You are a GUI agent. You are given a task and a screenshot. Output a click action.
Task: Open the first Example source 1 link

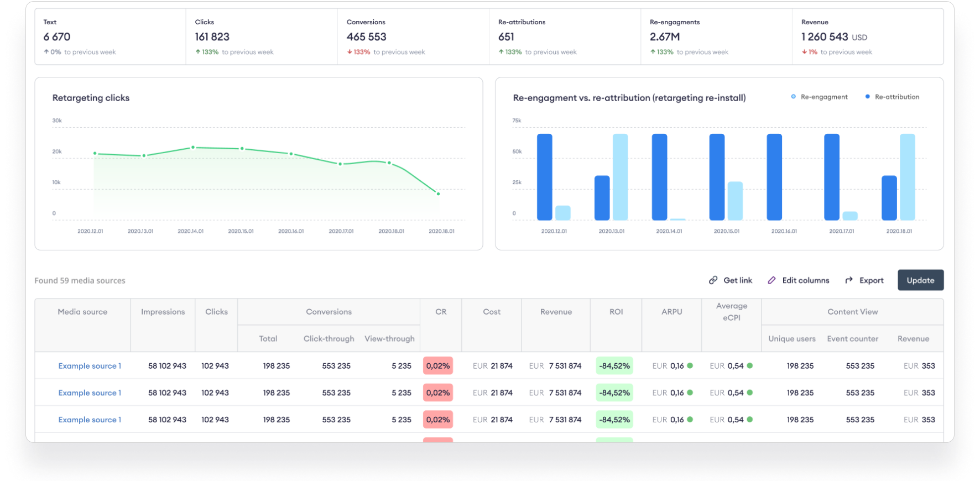[90, 366]
